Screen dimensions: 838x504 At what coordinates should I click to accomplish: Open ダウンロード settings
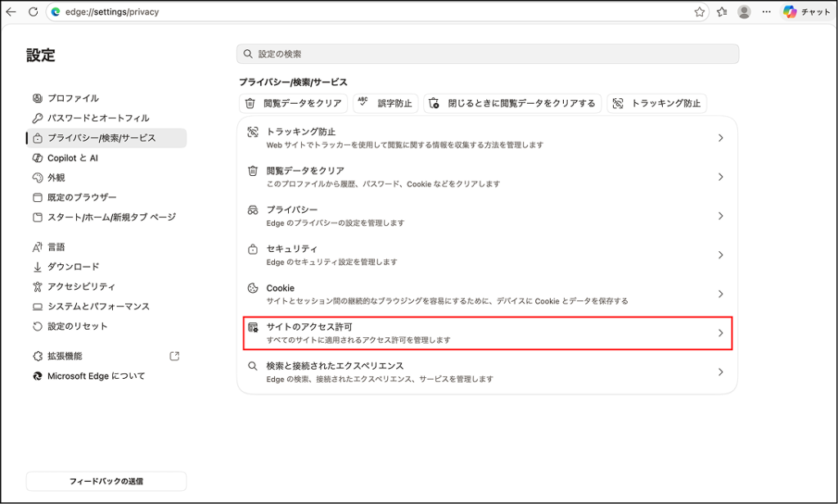(106, 267)
